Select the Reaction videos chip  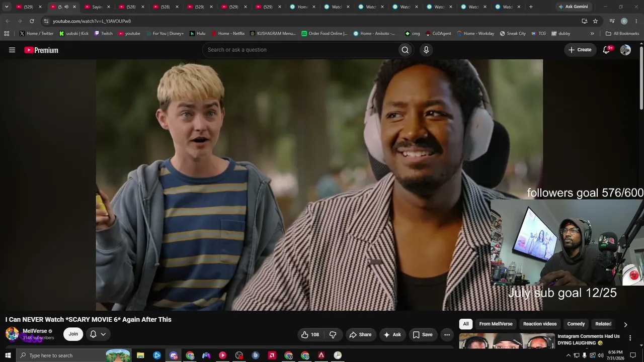(x=540, y=324)
